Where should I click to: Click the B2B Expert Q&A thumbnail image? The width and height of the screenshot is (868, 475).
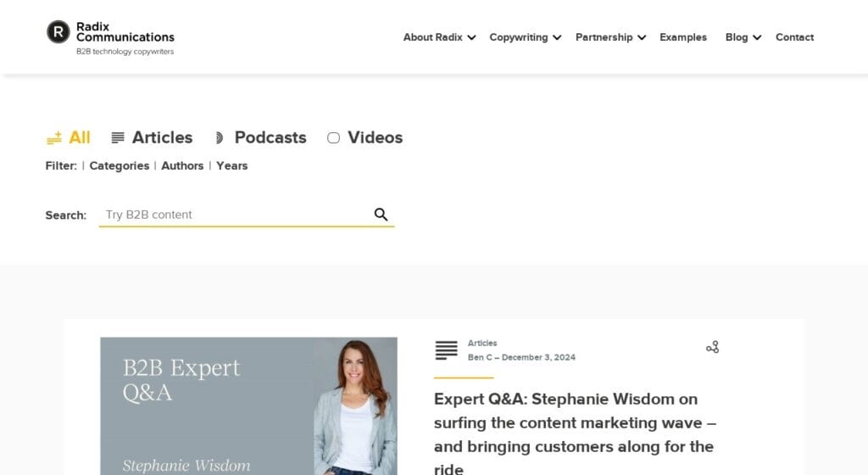coord(248,405)
